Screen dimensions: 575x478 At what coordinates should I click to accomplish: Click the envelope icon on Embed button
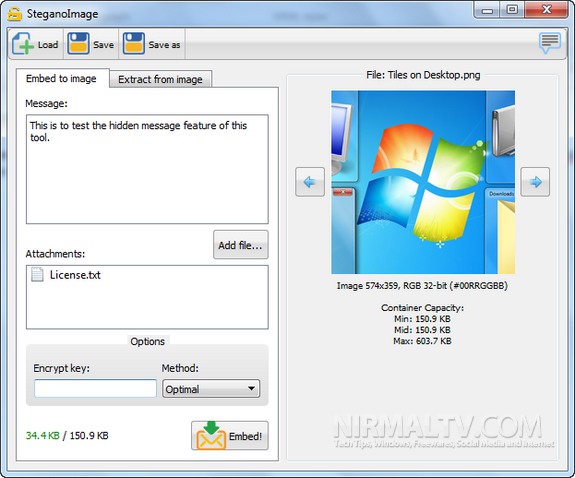[x=211, y=436]
